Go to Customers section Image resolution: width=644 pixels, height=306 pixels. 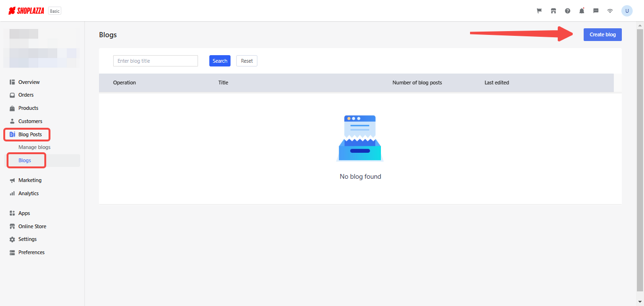30,121
